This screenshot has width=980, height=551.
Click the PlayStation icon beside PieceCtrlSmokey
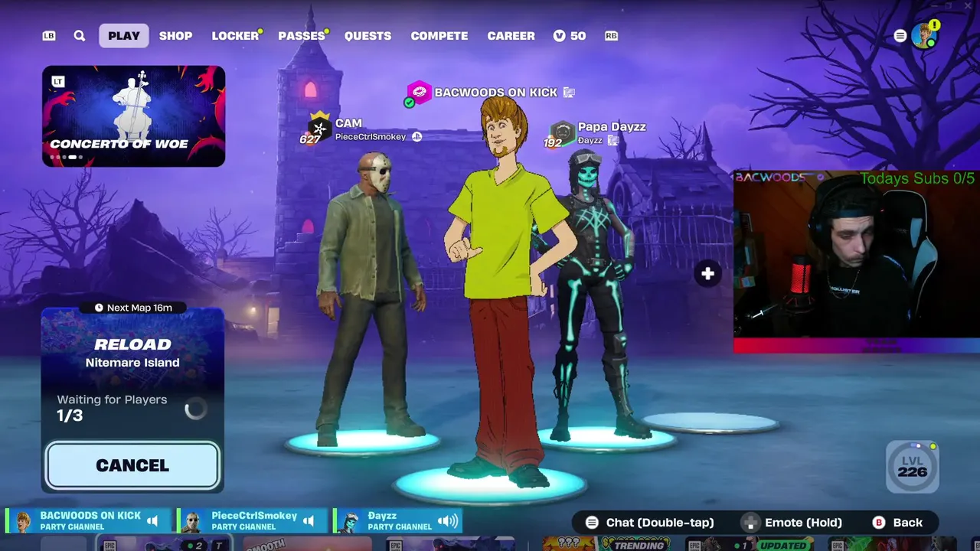click(x=416, y=137)
